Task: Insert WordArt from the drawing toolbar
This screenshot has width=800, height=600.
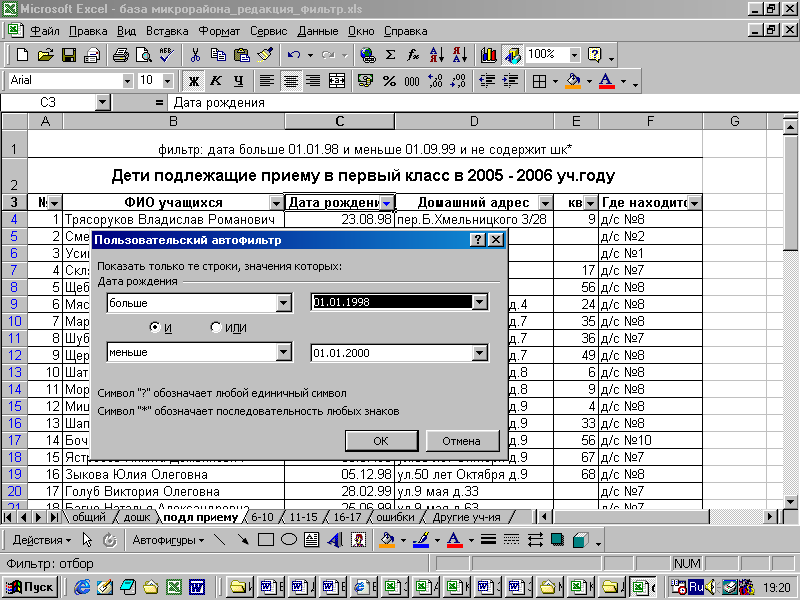Action: click(335, 540)
